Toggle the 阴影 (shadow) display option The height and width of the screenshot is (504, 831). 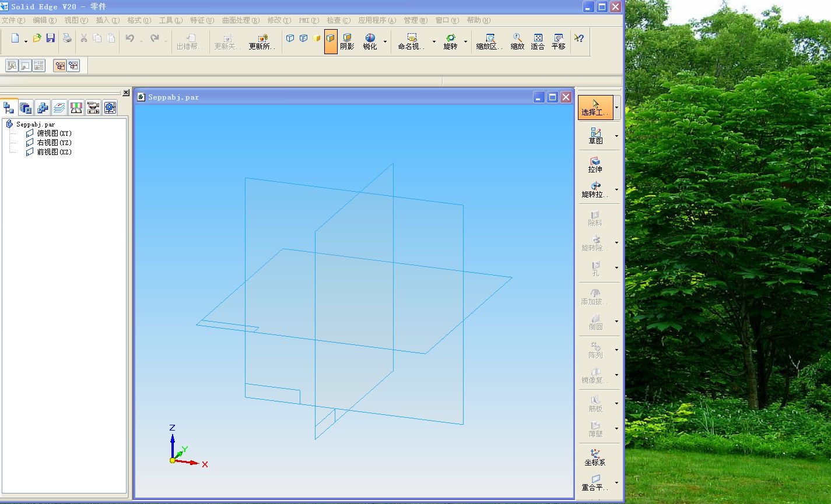coord(347,42)
